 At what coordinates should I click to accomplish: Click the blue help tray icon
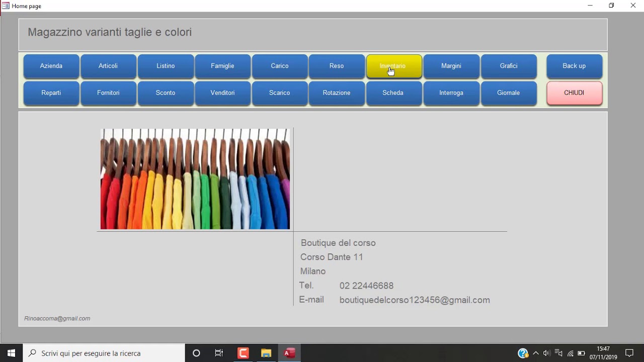(x=523, y=353)
